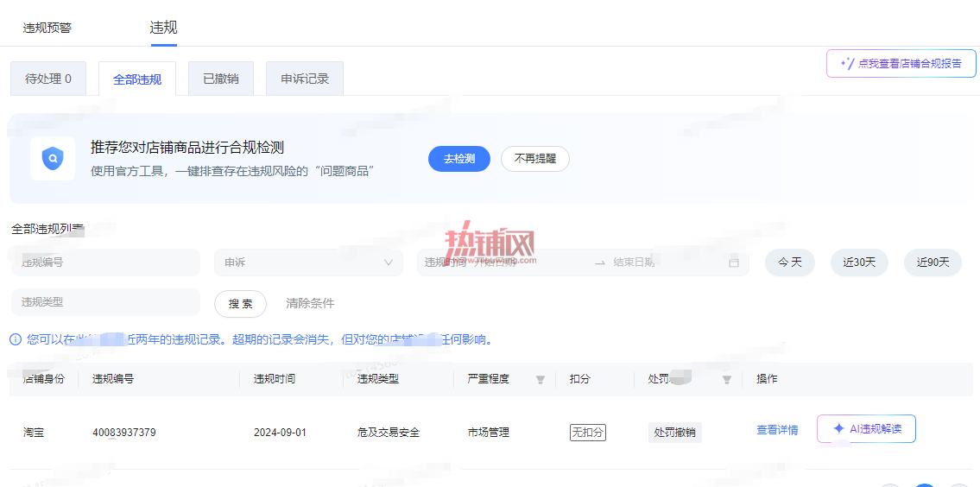Viewport: 980px width, 487px height.
Task: Select the 申诉记录 tab
Action: (x=305, y=79)
